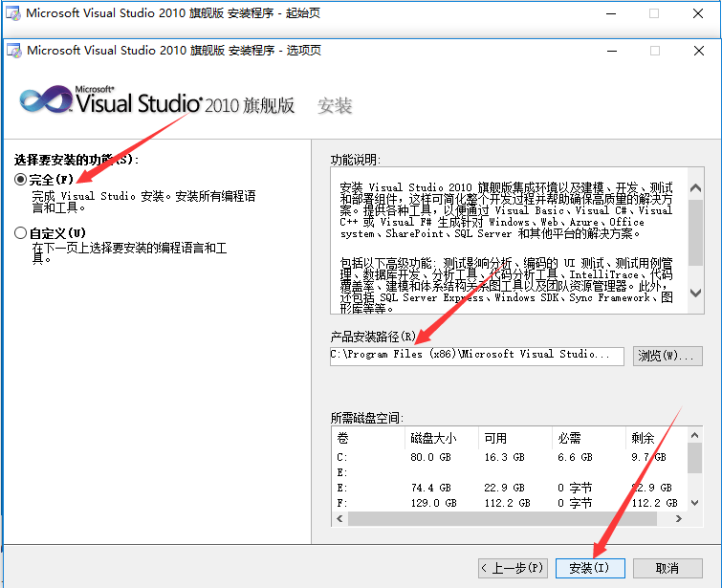Click the 6.6 GB required cell
Viewport: 722px width, 588px height.
coord(575,457)
